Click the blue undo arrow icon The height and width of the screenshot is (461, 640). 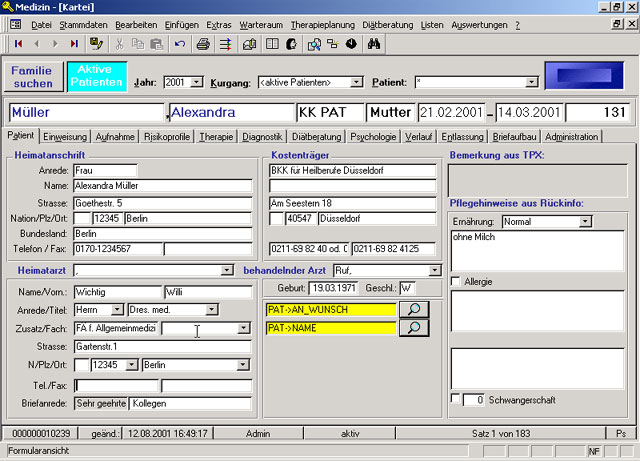pyautogui.click(x=180, y=44)
